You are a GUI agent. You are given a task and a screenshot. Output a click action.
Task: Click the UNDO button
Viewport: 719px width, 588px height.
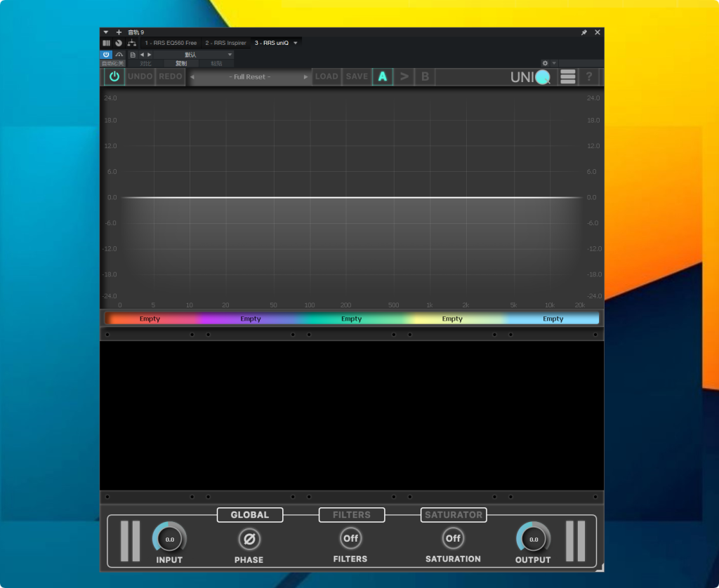[140, 76]
